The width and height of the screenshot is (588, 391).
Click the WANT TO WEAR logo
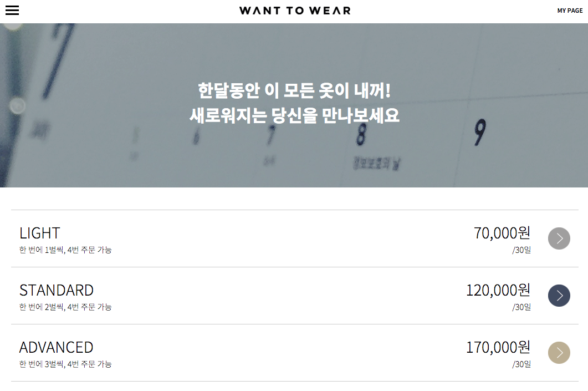tap(294, 11)
